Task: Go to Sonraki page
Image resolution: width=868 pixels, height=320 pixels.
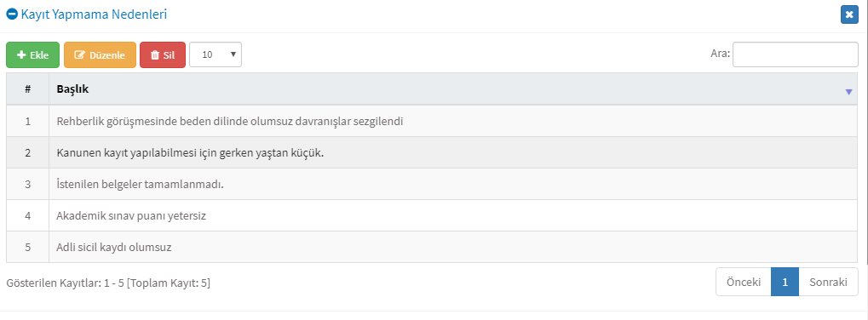Action: [x=829, y=282]
